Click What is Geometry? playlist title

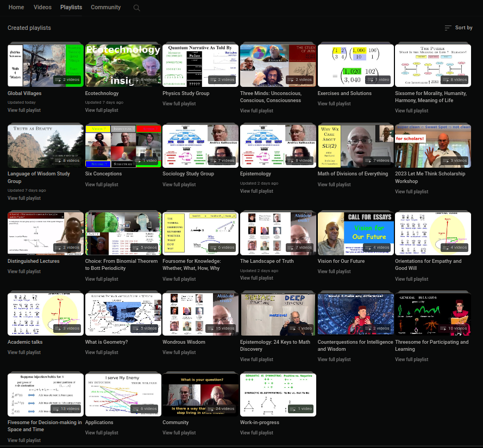point(106,342)
